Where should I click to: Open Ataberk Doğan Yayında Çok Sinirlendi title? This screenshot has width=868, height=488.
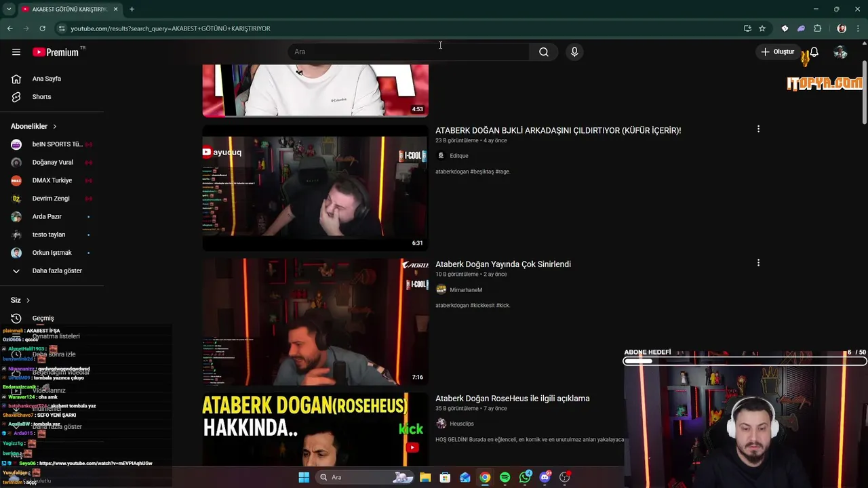503,264
